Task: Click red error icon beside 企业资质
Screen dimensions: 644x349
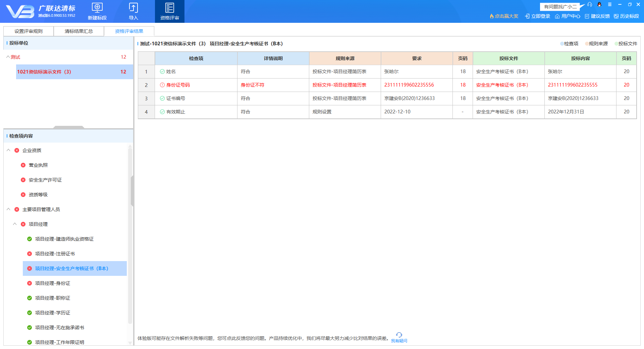Action: [17, 150]
